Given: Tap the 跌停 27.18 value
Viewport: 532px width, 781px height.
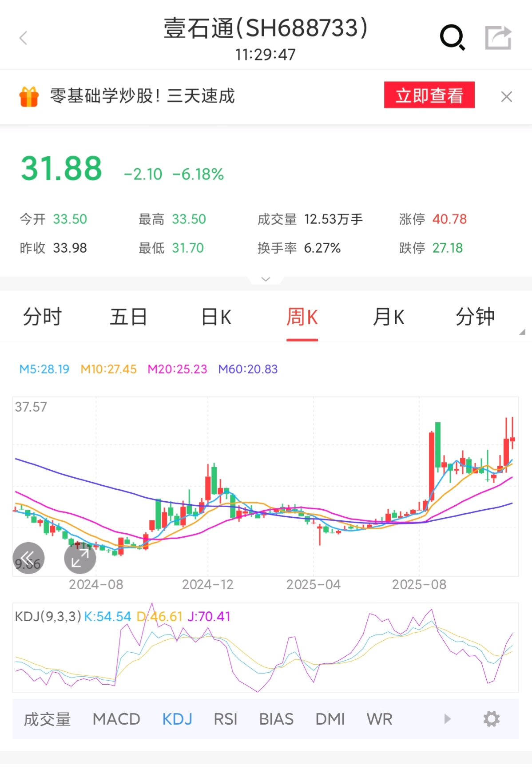Looking at the screenshot, I should click(x=448, y=248).
